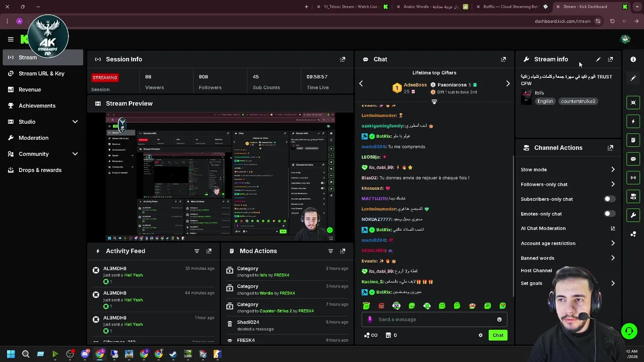Focus the Send a message field
The height and width of the screenshot is (362, 644).
tap(434, 319)
